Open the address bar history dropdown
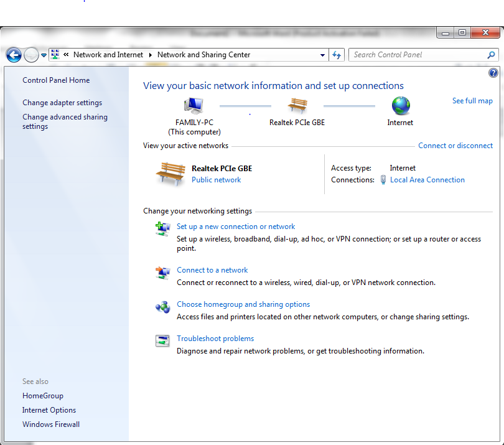This screenshot has width=504, height=445. (322, 55)
